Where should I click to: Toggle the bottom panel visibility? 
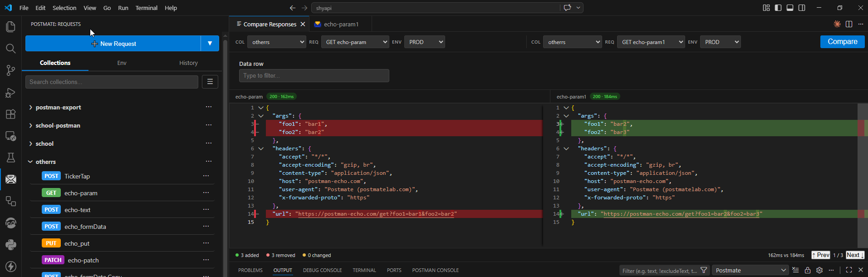click(x=790, y=8)
